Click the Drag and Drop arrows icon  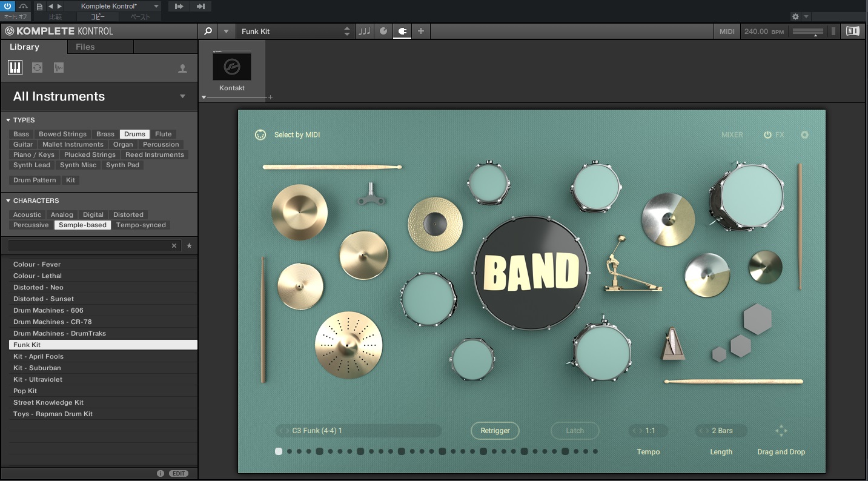781,431
